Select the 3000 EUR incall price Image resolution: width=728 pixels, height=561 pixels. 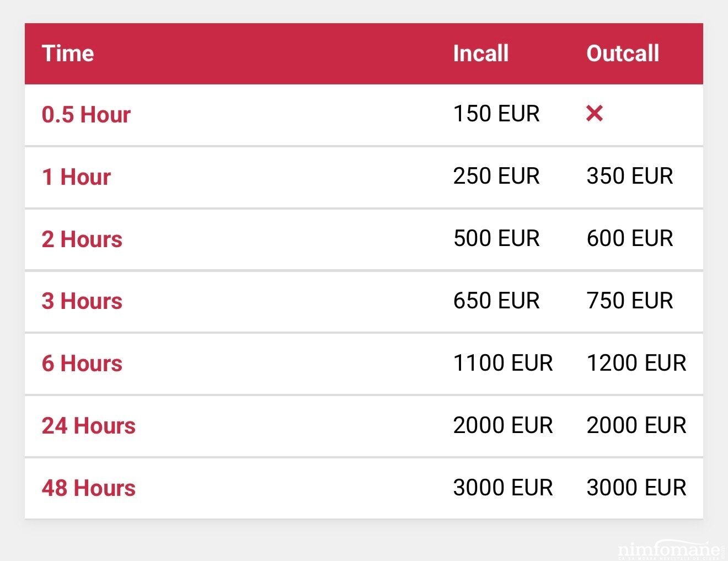[502, 488]
